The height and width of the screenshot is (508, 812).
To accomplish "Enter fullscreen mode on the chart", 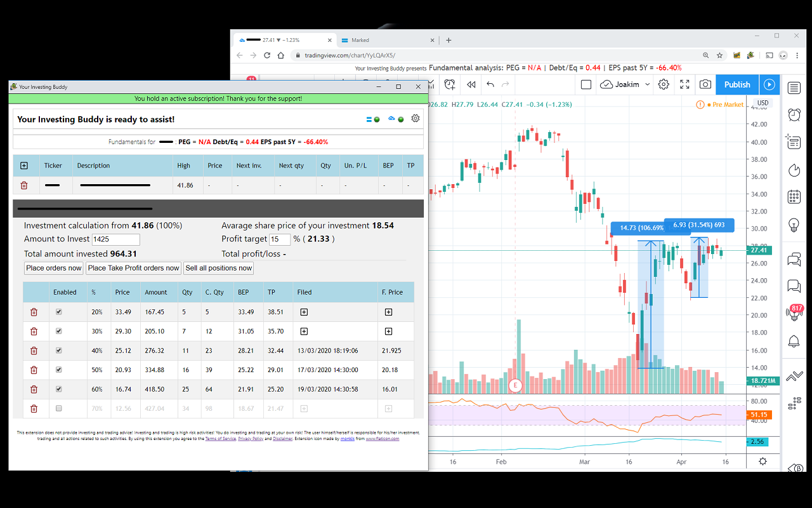I will 684,84.
